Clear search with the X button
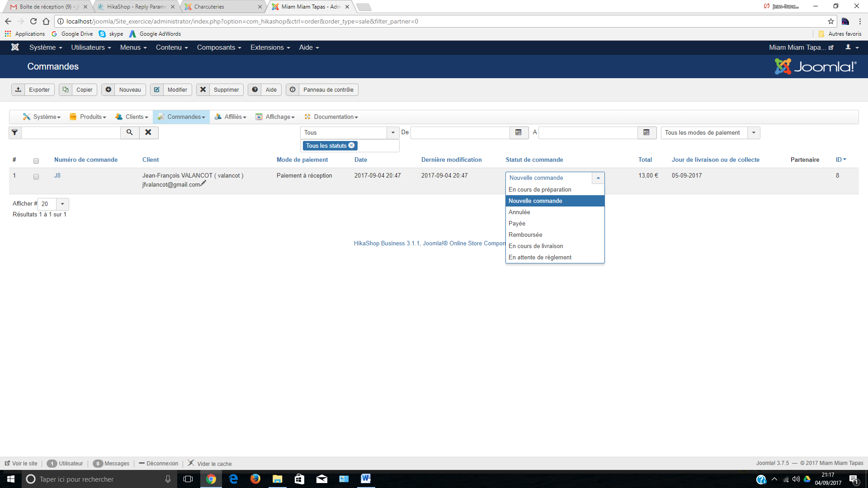 [x=148, y=132]
